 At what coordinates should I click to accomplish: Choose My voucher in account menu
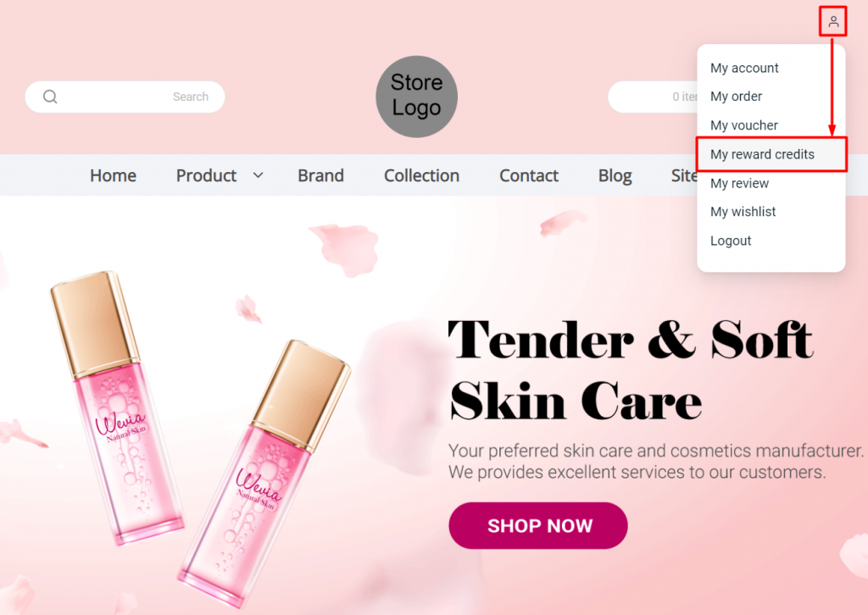[x=744, y=125]
